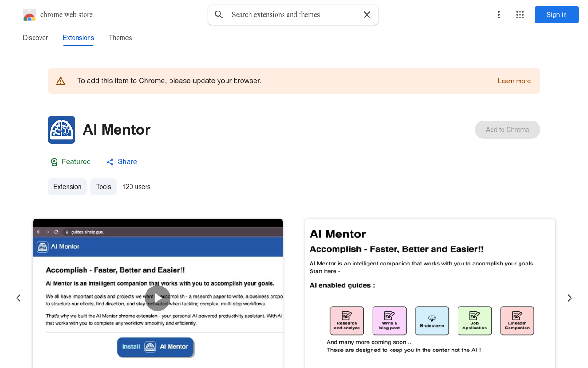
Task: Click the disabled Add to Chrome button
Action: click(x=508, y=130)
